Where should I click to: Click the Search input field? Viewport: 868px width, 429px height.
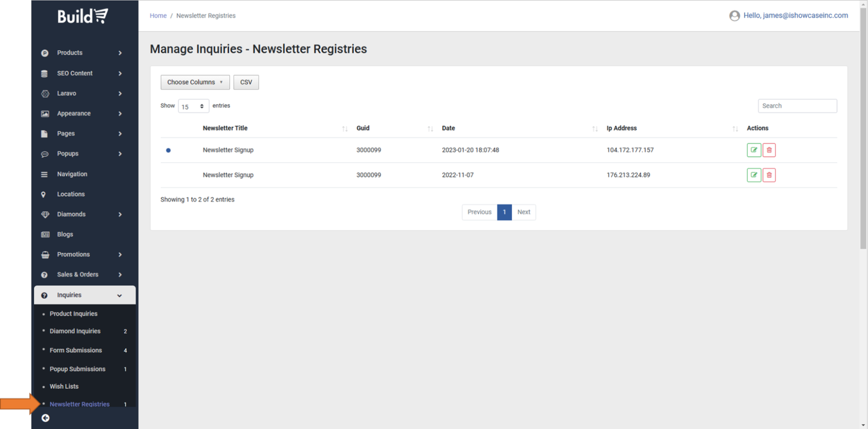(x=797, y=106)
